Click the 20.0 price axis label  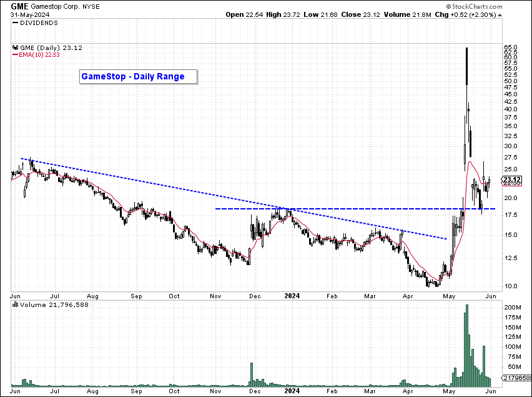point(511,198)
